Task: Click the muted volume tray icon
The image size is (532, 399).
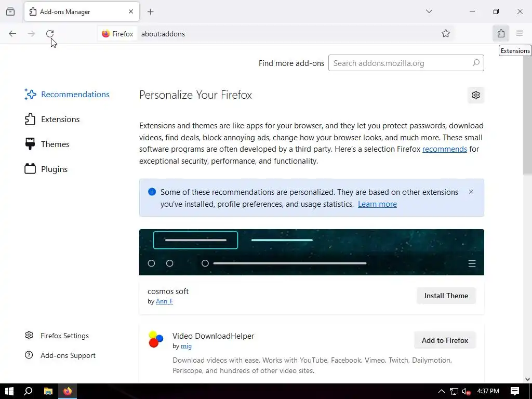Action: click(466, 391)
